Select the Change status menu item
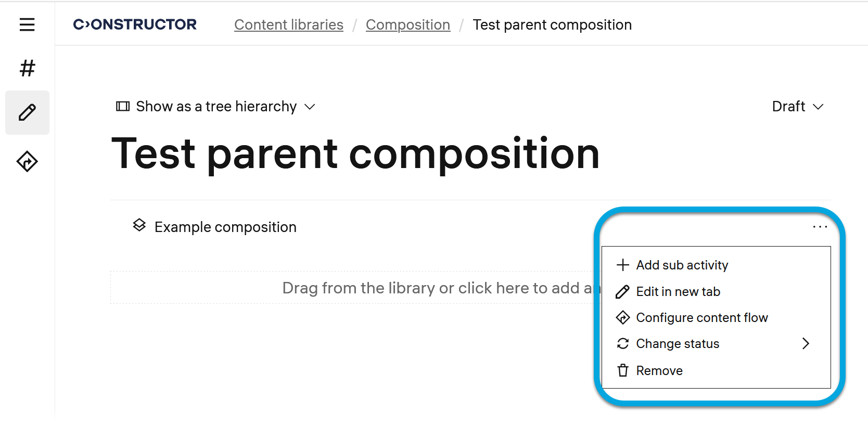This screenshot has height=425, width=868. (678, 344)
